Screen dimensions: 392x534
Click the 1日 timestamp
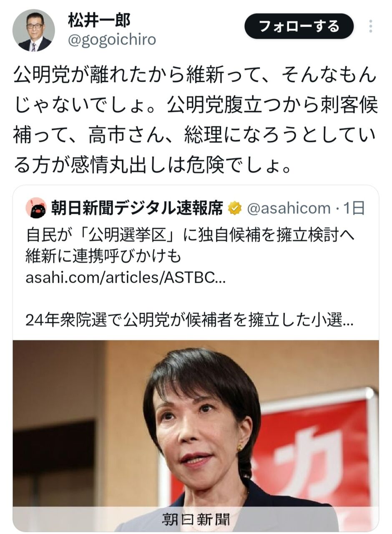coord(354,208)
